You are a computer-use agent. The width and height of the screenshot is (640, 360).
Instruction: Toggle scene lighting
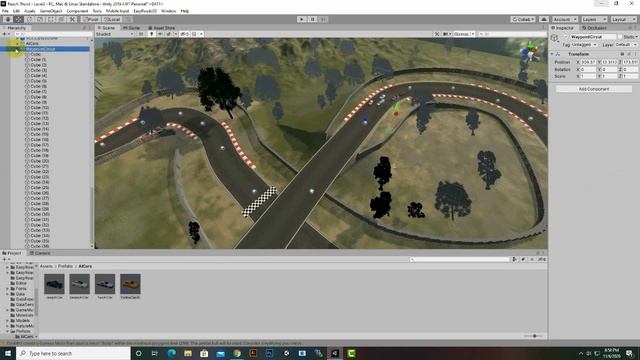click(151, 34)
